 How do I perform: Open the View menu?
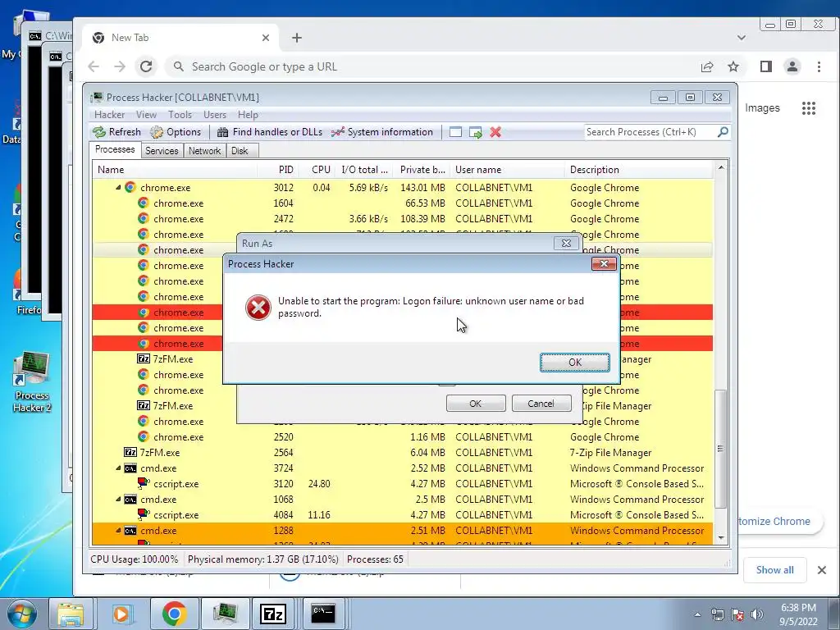tap(146, 115)
